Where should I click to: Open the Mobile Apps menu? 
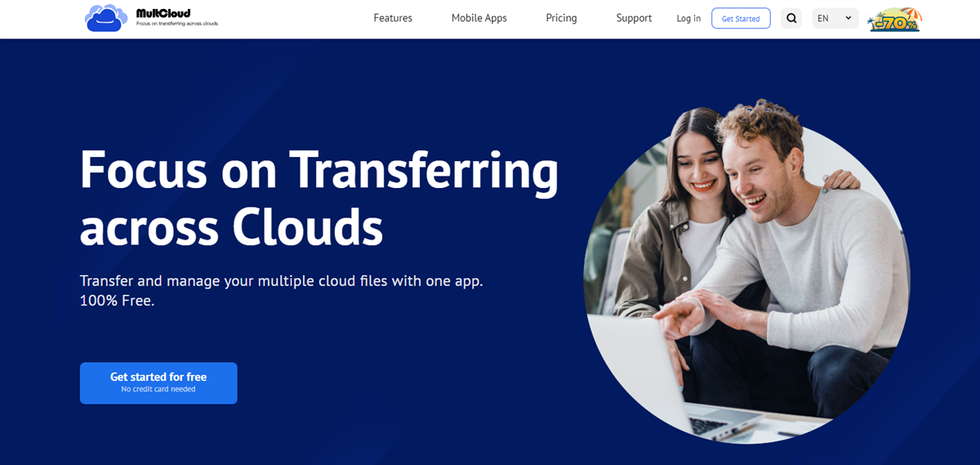click(479, 18)
